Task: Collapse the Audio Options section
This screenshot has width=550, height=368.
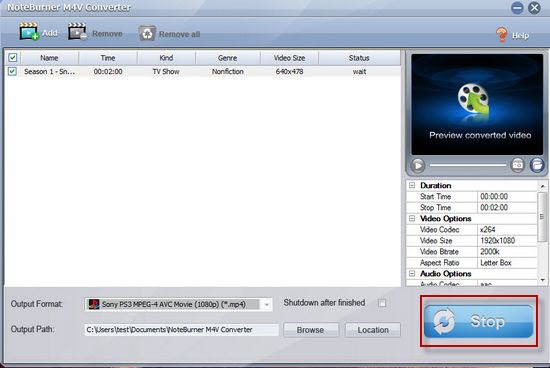Action: point(412,273)
